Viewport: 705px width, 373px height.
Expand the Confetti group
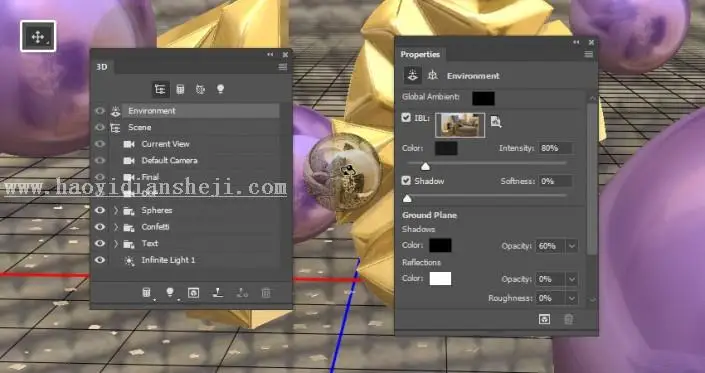(x=116, y=226)
